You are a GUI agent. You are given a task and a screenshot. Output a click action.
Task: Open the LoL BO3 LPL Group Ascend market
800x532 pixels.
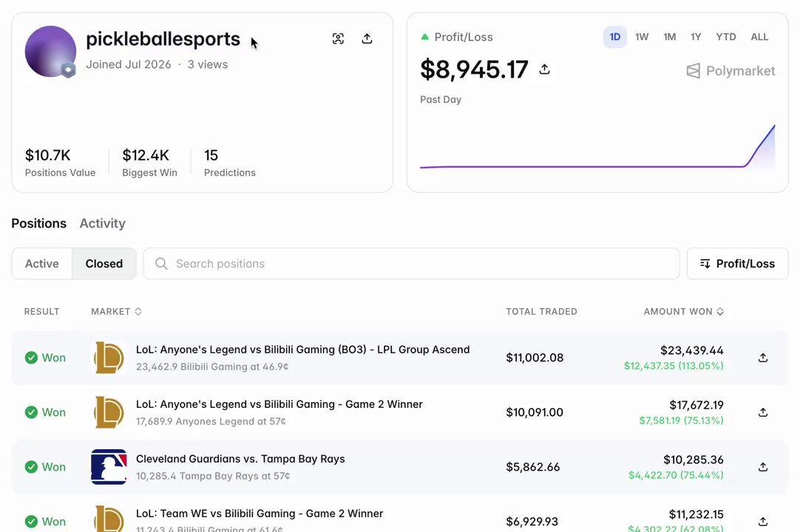pyautogui.click(x=302, y=350)
